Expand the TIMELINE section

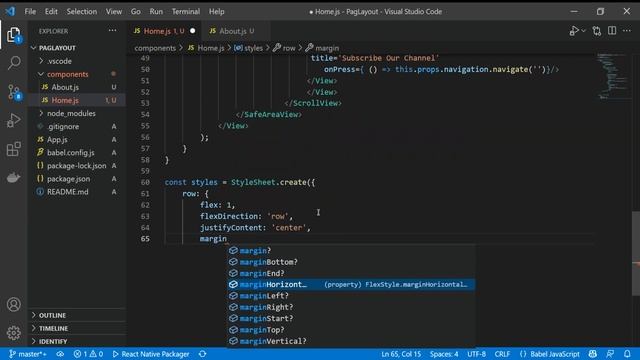coord(78,328)
